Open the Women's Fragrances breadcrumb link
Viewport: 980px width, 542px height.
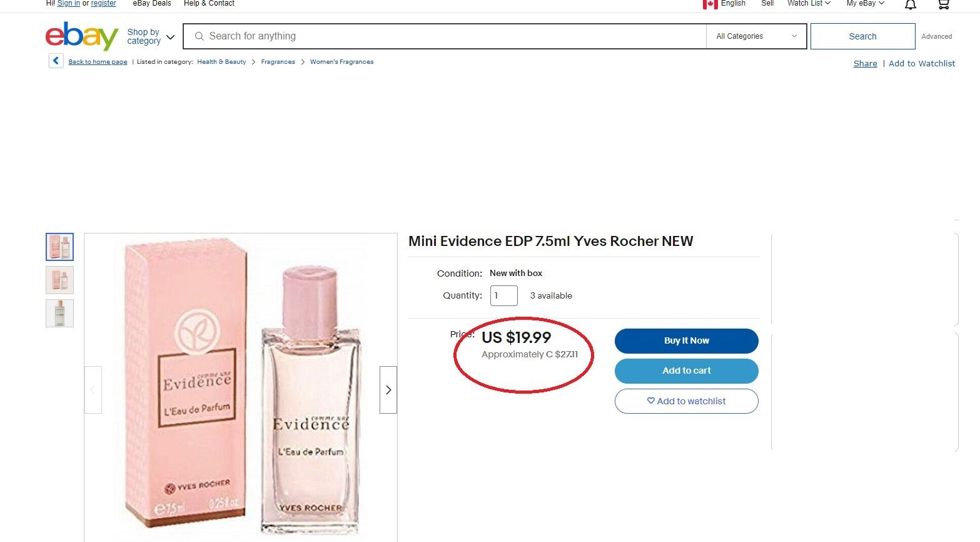pos(341,62)
